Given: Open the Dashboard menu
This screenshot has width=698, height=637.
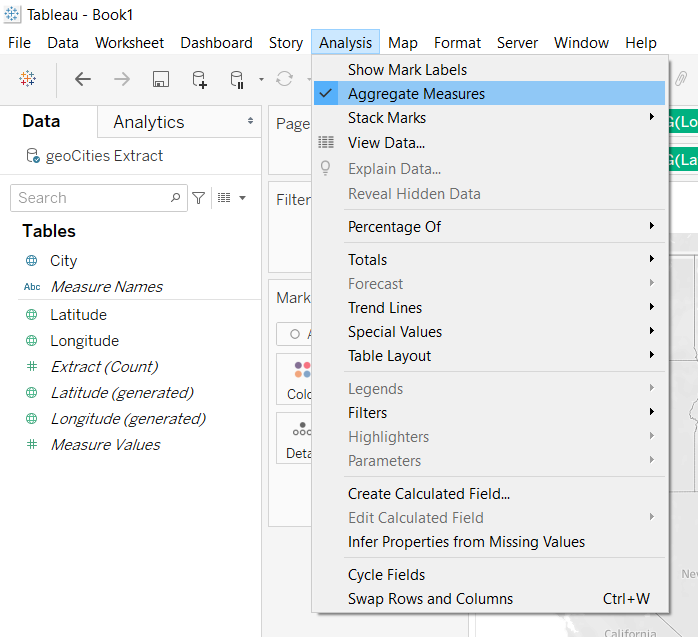Looking at the screenshot, I should click(216, 43).
